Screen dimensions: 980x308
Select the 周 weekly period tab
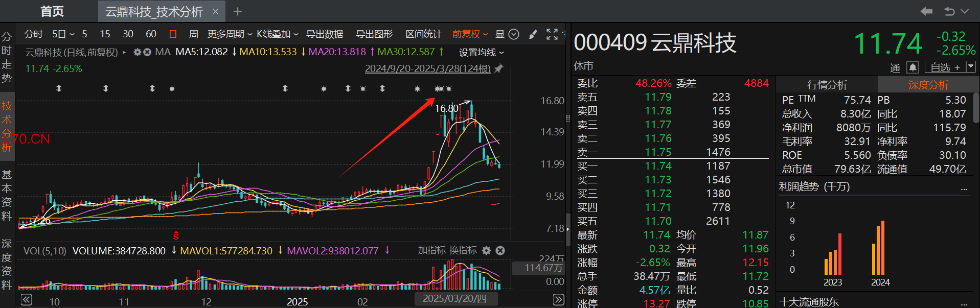[194, 34]
